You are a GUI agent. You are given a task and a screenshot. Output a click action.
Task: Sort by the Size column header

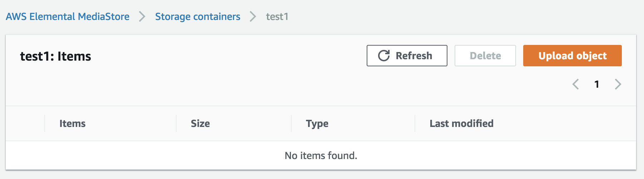point(200,123)
